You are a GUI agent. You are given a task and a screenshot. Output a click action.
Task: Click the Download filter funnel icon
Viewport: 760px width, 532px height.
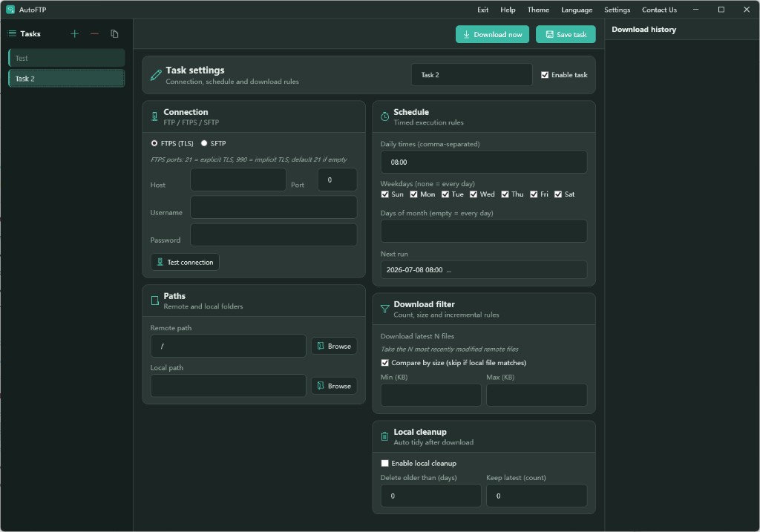385,309
